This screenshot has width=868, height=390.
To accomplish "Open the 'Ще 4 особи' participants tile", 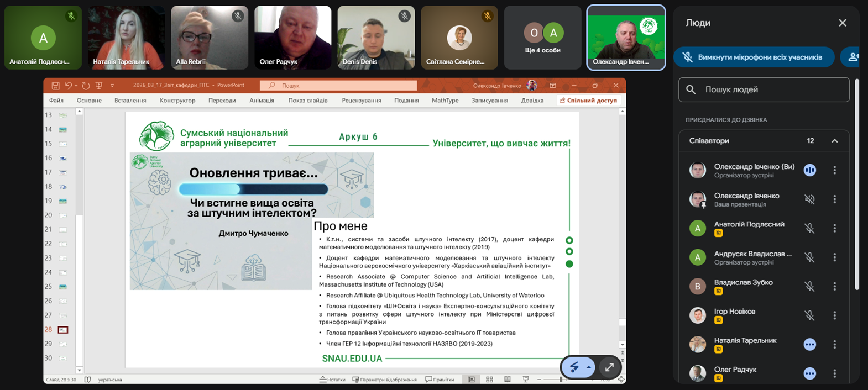I will coord(542,38).
